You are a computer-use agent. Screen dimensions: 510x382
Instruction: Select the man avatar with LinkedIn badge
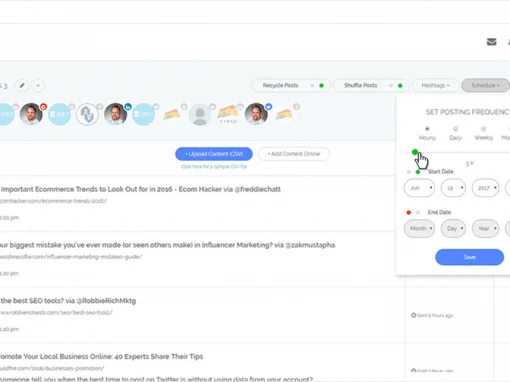[115, 114]
